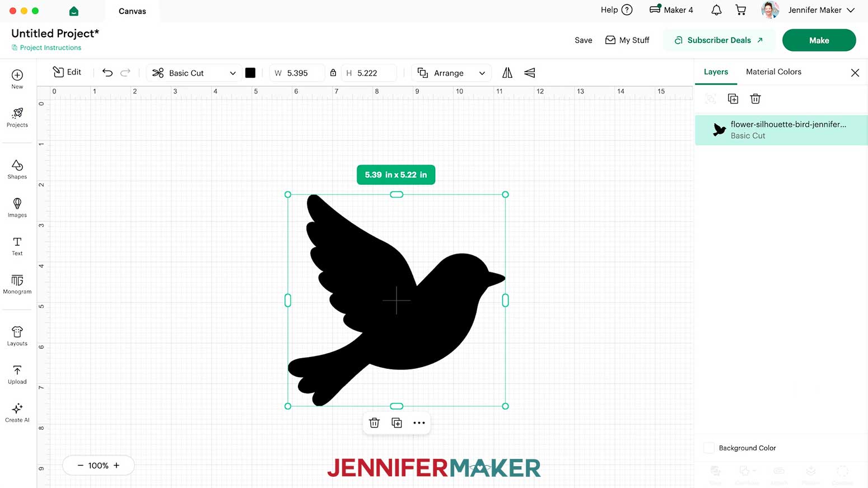Delete layer using Layers panel trash icon
This screenshot has height=488, width=868.
tap(755, 99)
